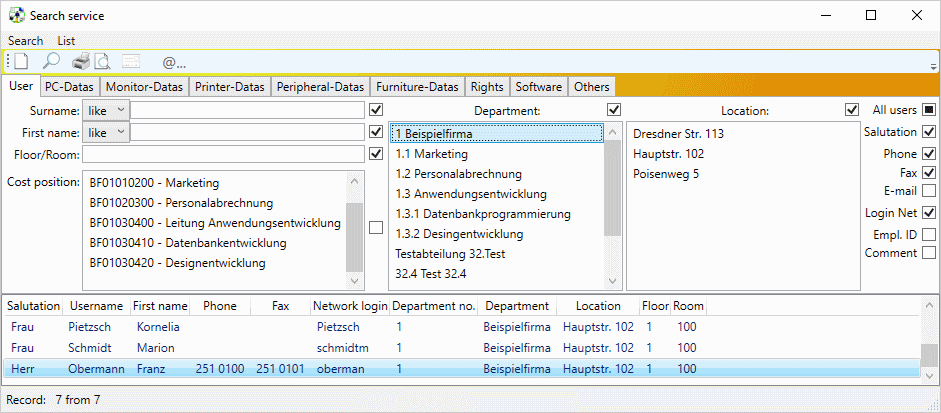Switch to the Software tab

pyautogui.click(x=538, y=87)
